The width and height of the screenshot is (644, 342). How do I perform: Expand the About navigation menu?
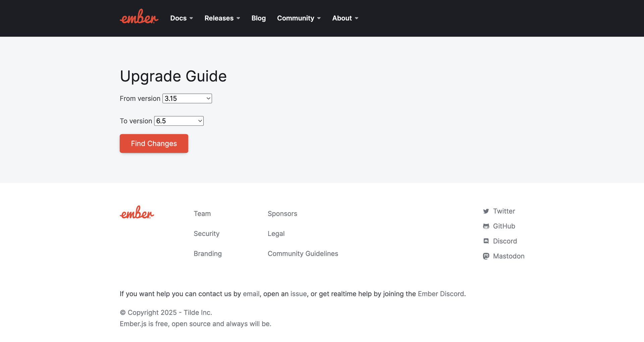point(345,18)
